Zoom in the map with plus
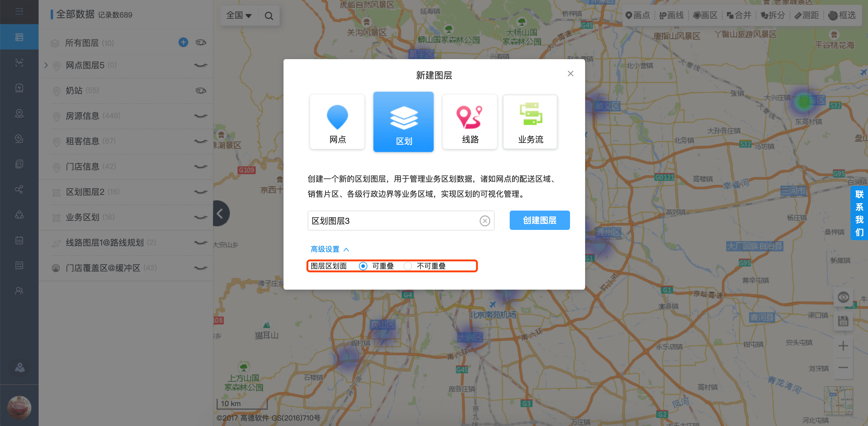Viewport: 868px width, 426px height. click(843, 346)
